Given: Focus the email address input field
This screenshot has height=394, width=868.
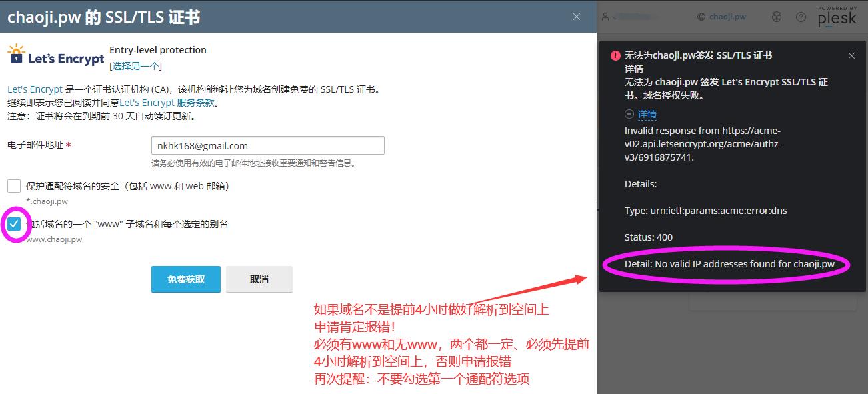Looking at the screenshot, I should pos(268,145).
